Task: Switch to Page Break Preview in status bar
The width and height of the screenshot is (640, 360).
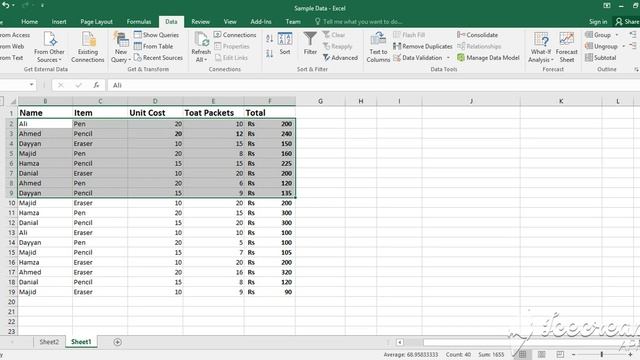Action: point(560,354)
